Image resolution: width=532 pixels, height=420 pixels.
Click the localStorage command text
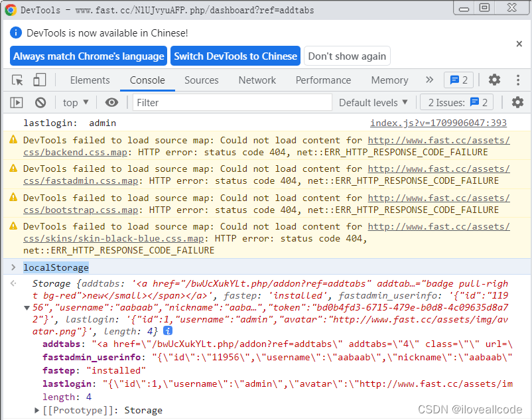pos(56,267)
